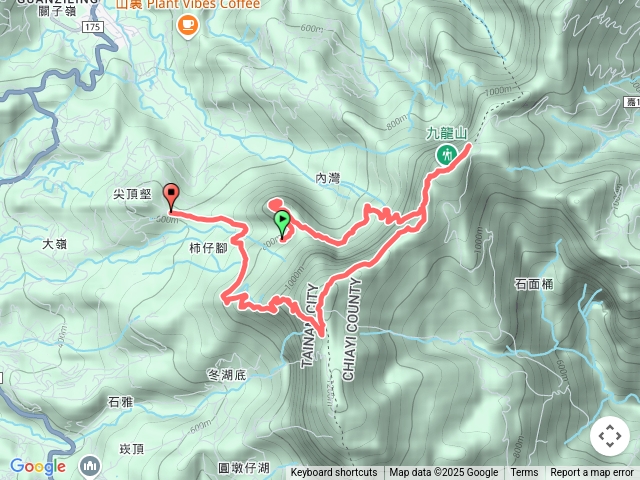Viewport: 640px width, 480px height.
Task: Select the 尖頂壑 location label
Action: click(x=132, y=194)
